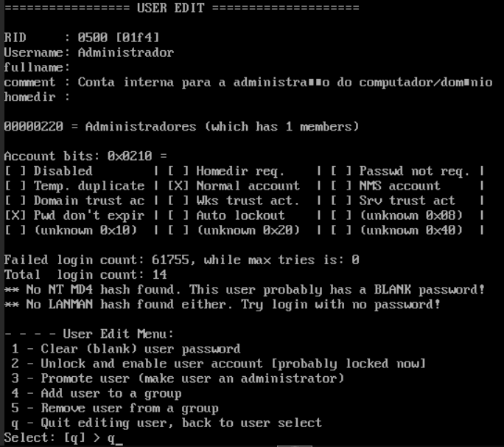Select menu option 1 Clear user password
The height and width of the screenshot is (447, 504).
[125, 349]
